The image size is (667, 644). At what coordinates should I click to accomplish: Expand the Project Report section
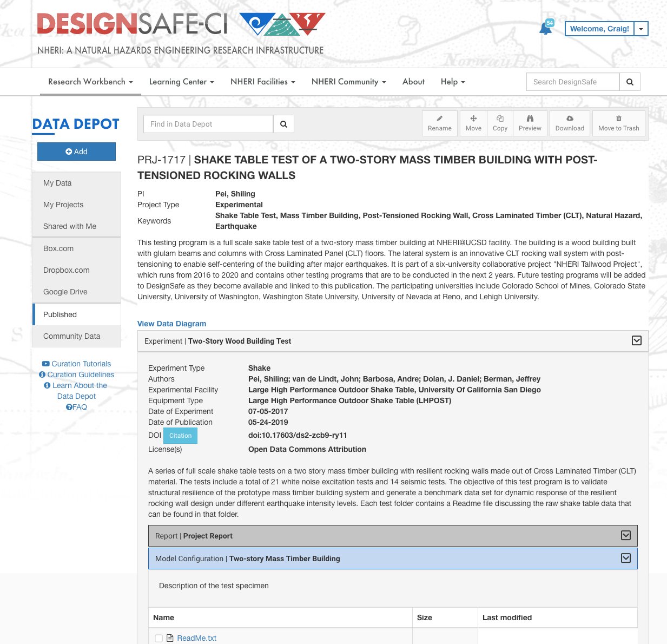(x=626, y=535)
